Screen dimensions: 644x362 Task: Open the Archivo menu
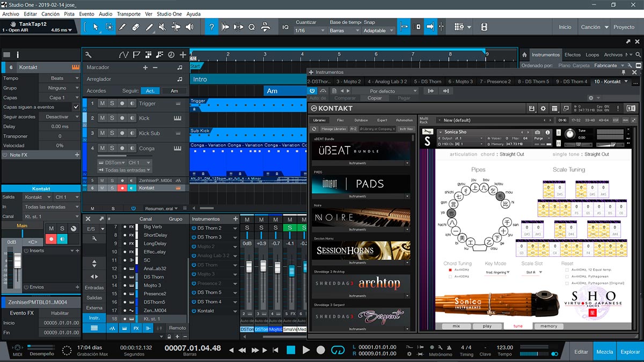[x=11, y=14]
